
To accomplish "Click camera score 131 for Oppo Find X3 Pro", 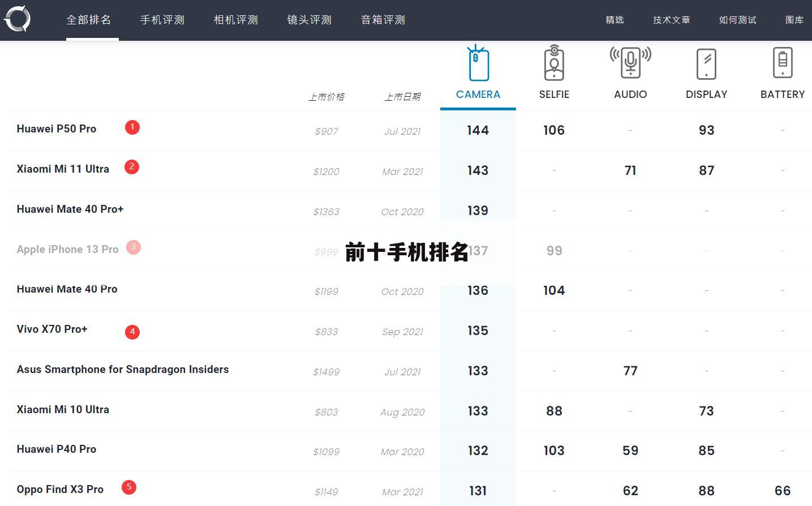I will pyautogui.click(x=478, y=491).
